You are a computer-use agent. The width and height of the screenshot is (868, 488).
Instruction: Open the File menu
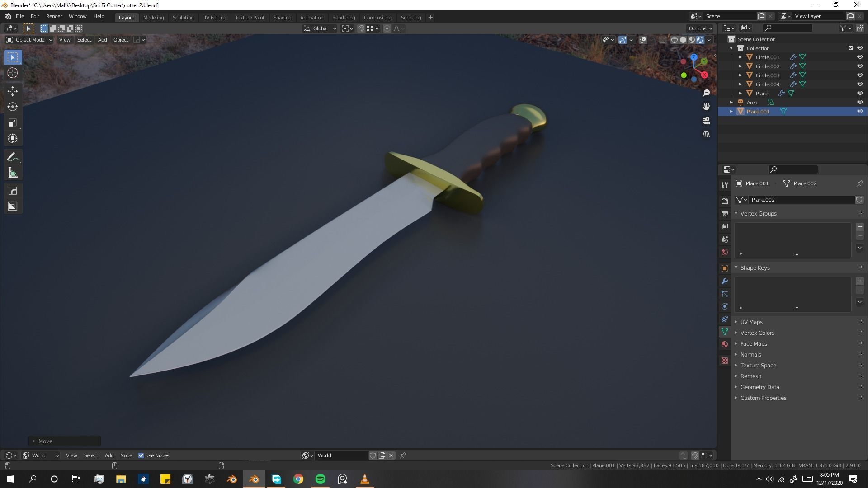(20, 16)
